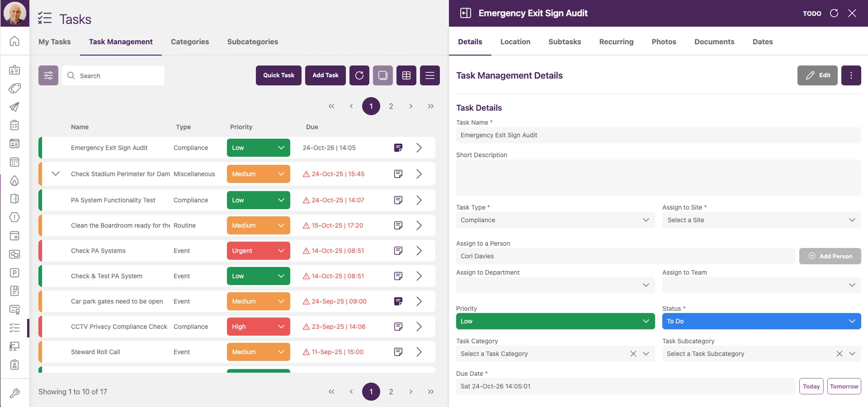
Task: Open the Subcategories tab
Action: (x=252, y=42)
